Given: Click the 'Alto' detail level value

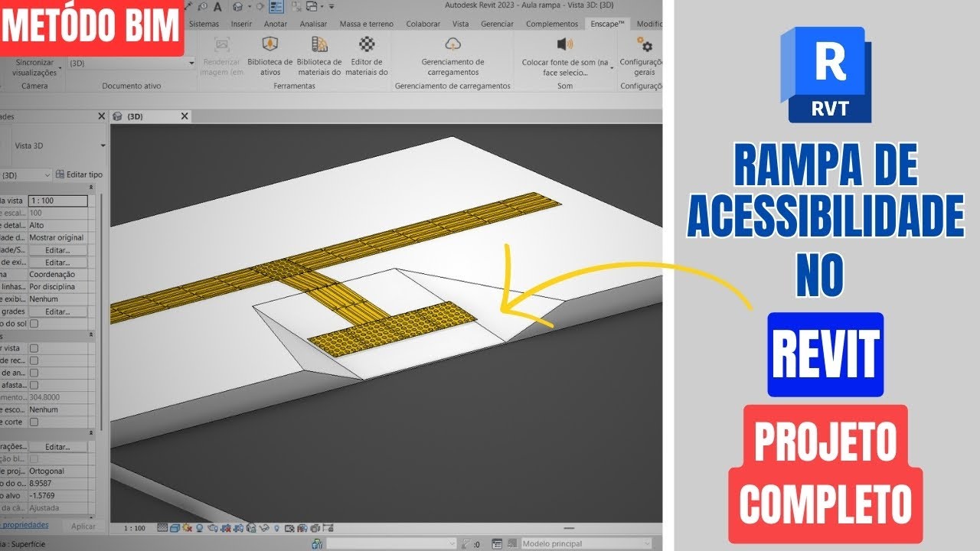Looking at the screenshot, I should [x=36, y=226].
